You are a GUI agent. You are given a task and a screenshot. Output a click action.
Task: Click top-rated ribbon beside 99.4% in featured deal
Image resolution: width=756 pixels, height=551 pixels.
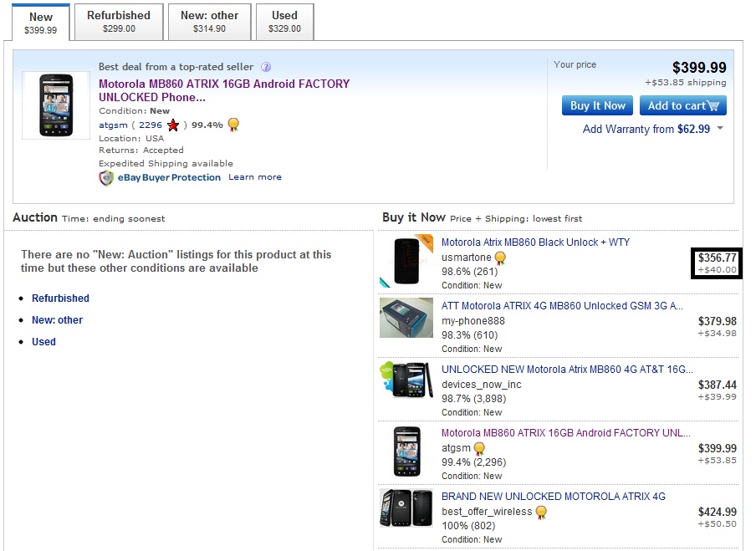[233, 125]
